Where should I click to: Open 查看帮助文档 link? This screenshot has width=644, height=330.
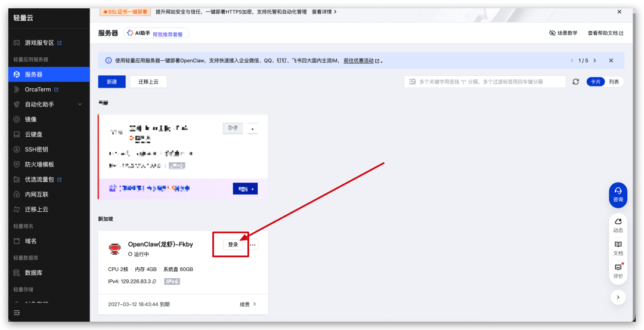[605, 33]
